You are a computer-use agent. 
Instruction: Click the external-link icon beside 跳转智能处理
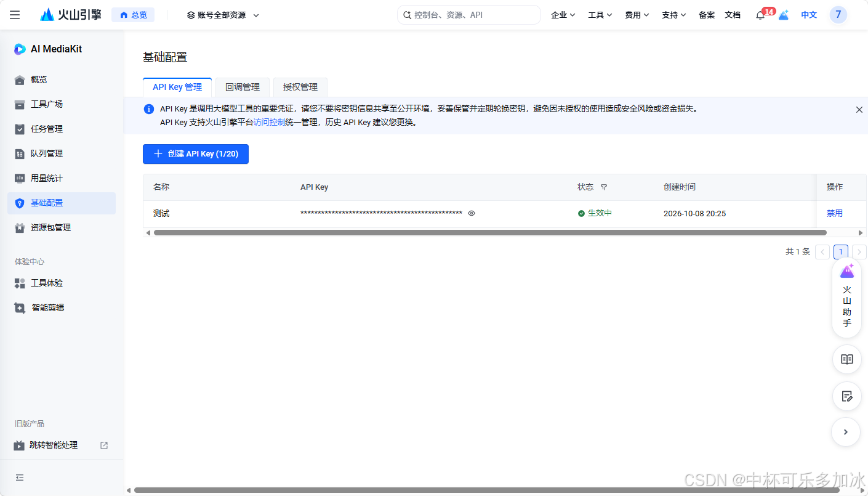tap(104, 445)
